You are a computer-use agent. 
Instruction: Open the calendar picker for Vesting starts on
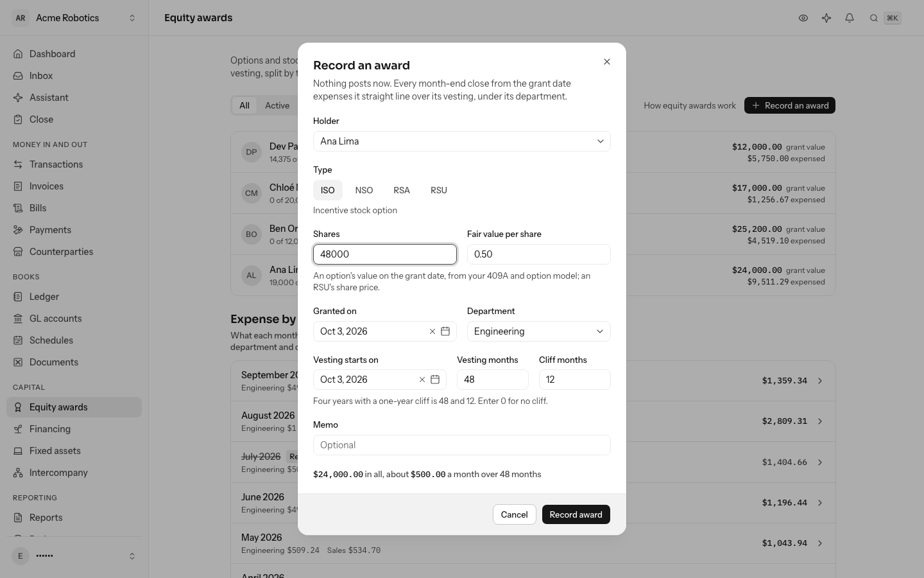(435, 380)
